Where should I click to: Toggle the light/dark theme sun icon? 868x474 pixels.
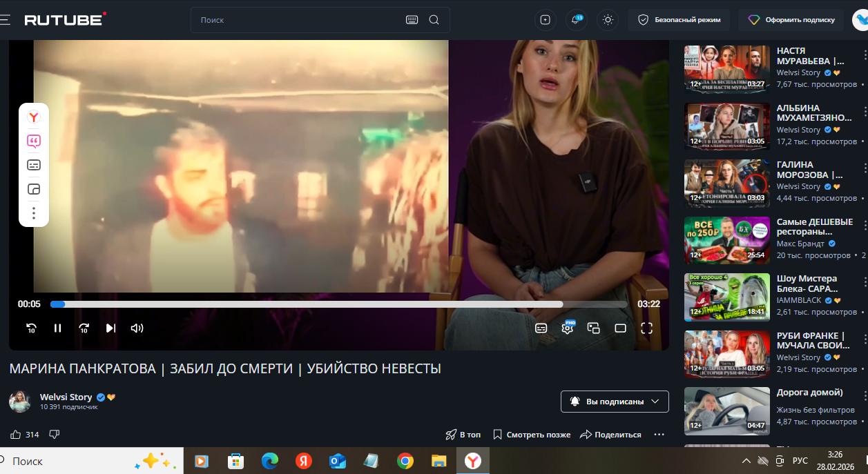608,20
